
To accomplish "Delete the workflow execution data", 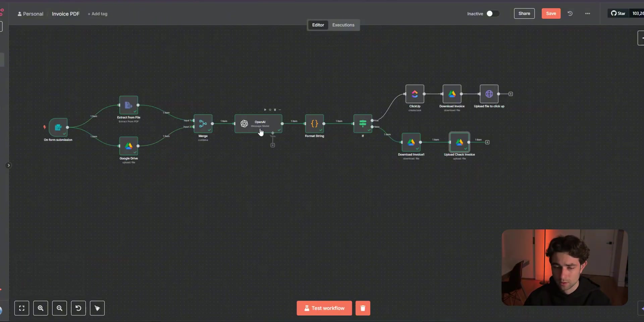I will [363, 308].
